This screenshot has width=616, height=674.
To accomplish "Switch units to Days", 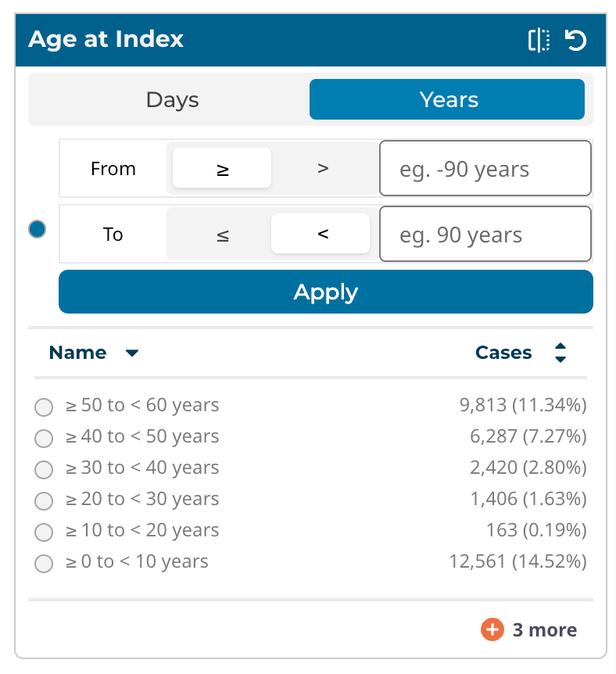I will click(172, 100).
